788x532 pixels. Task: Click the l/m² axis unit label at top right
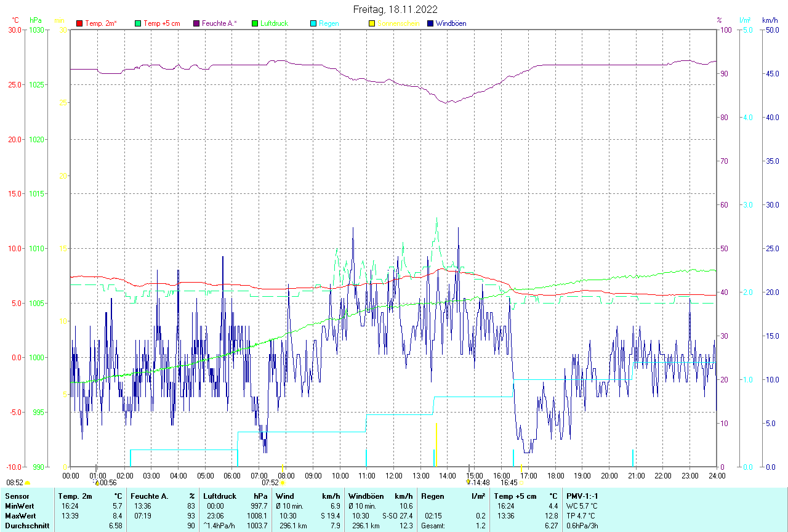pos(745,20)
